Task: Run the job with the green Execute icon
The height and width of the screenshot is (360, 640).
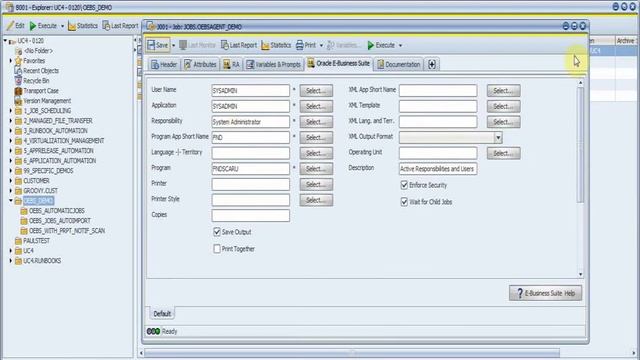Action: 371,45
